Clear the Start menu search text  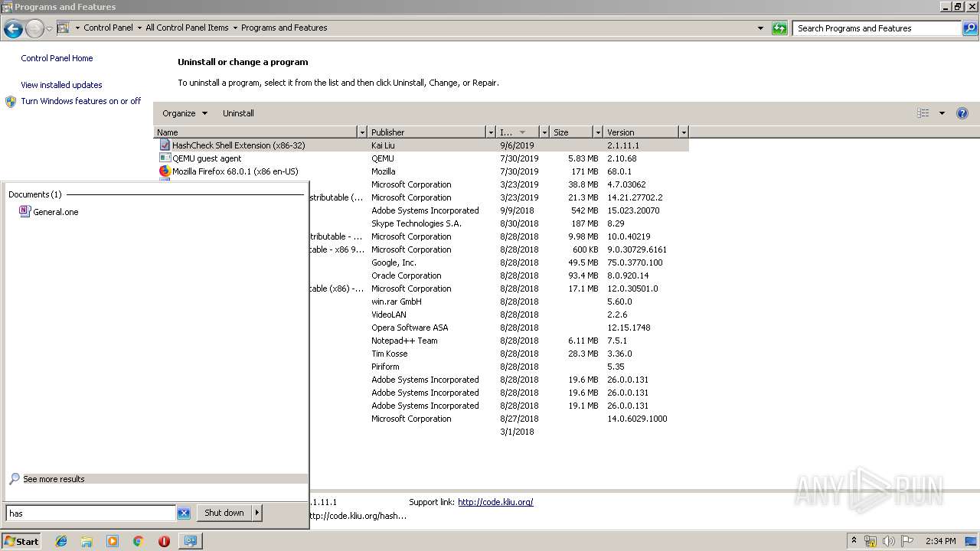click(x=184, y=514)
